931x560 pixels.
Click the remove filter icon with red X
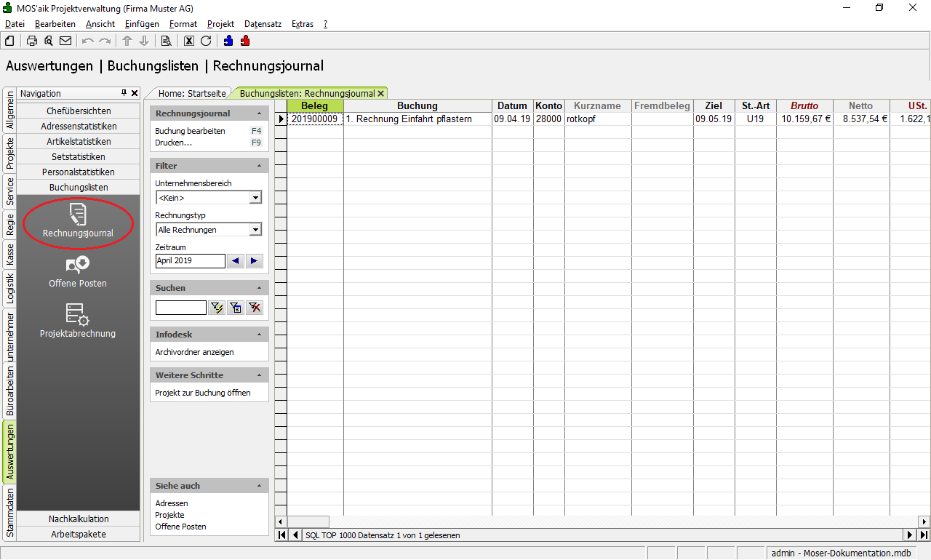254,308
